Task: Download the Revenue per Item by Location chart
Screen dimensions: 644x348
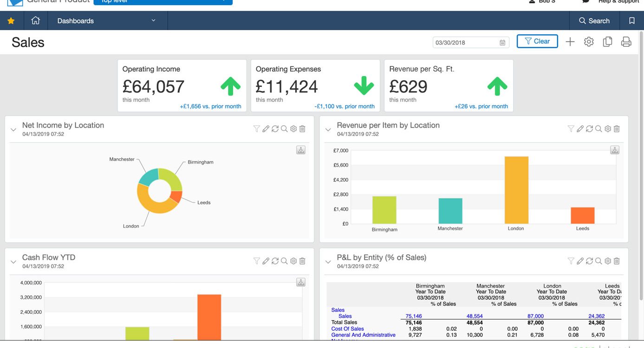Action: (615, 150)
